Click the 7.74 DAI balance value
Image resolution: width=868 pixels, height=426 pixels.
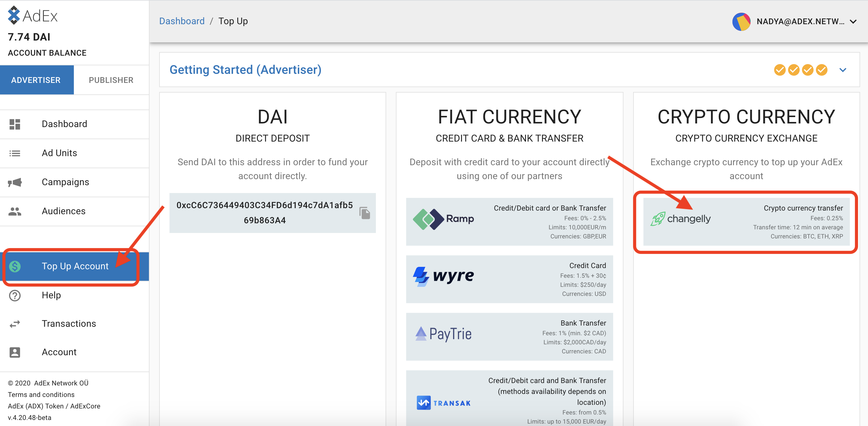coord(29,37)
